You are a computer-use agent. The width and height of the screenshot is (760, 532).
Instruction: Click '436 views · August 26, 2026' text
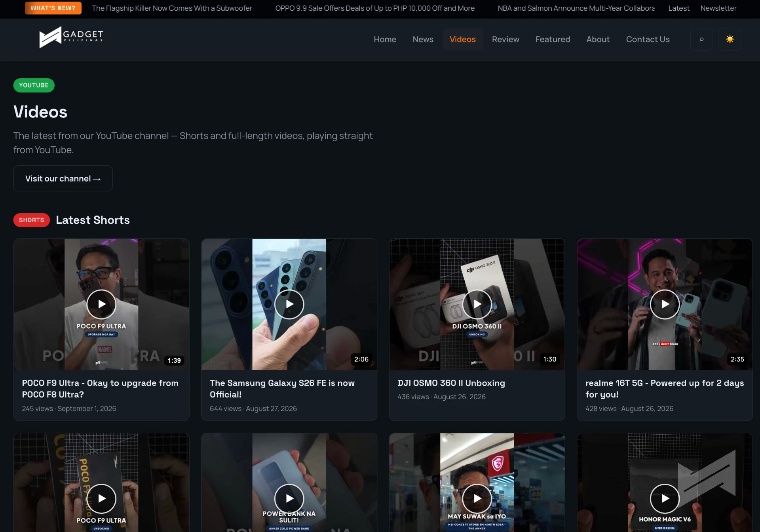[x=442, y=397]
